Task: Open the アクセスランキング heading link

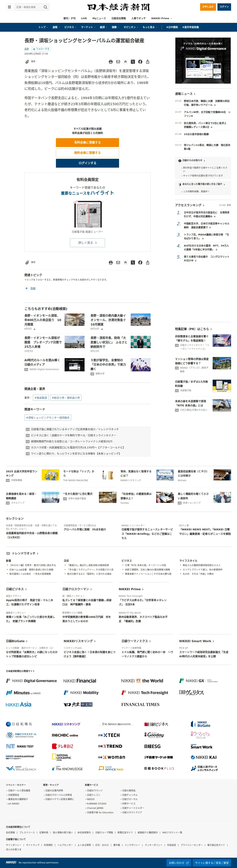Action: click(189, 205)
